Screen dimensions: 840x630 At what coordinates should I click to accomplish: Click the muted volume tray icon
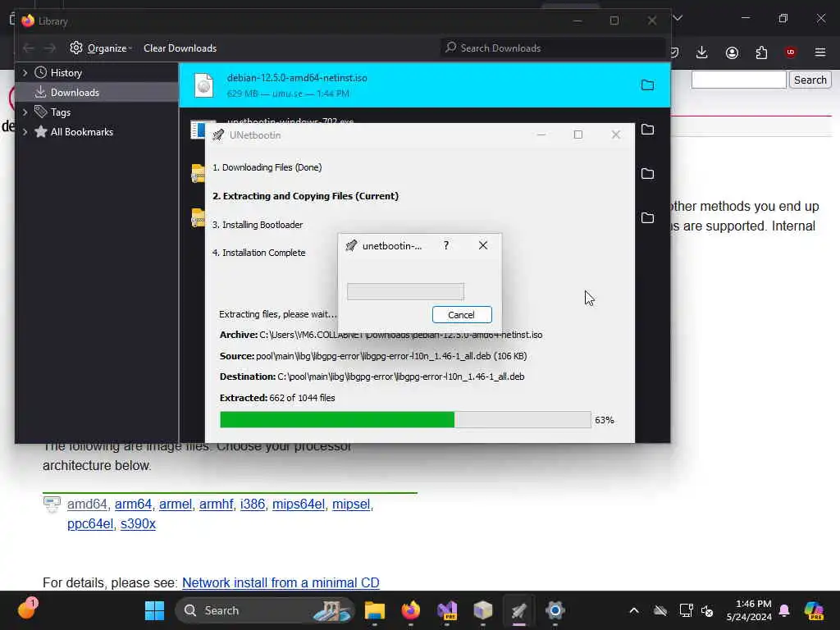pyautogui.click(x=707, y=610)
